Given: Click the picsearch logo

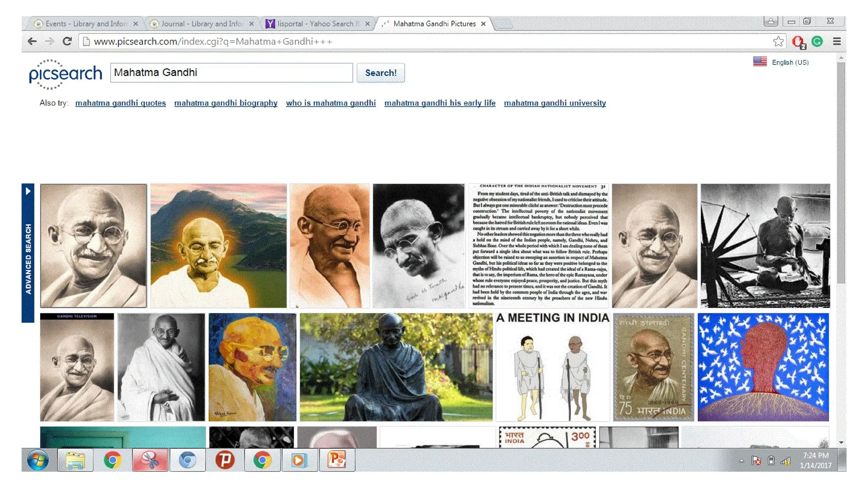Looking at the screenshot, I should pyautogui.click(x=65, y=74).
